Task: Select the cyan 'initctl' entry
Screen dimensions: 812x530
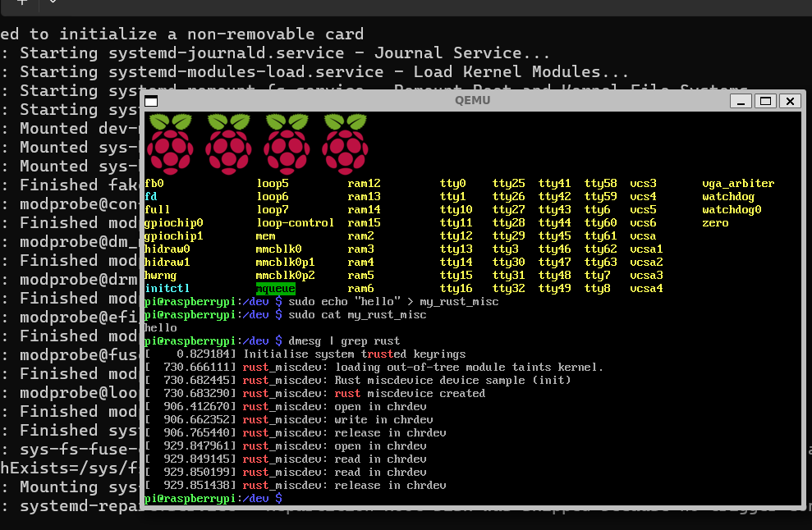Action: tap(167, 288)
